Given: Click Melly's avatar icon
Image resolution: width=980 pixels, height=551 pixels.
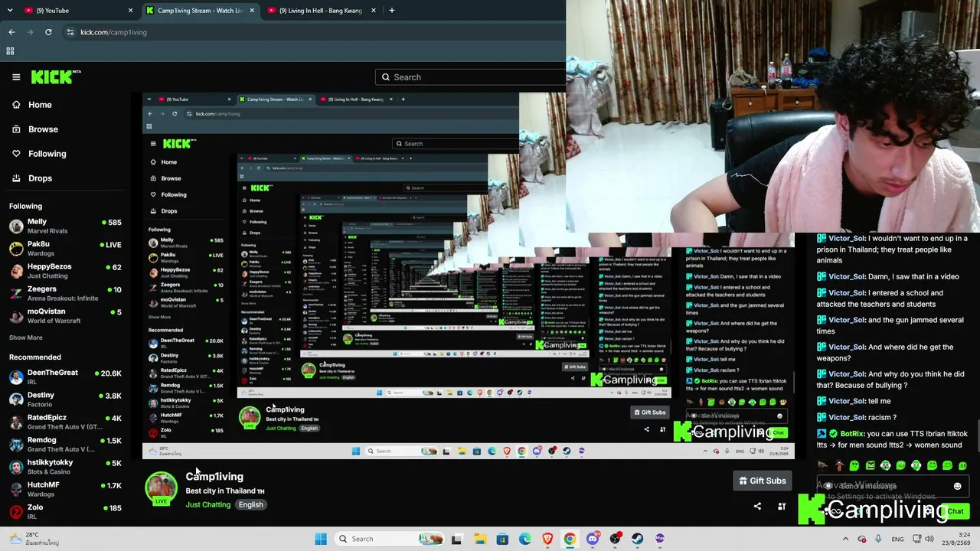Looking at the screenshot, I should click(x=16, y=226).
